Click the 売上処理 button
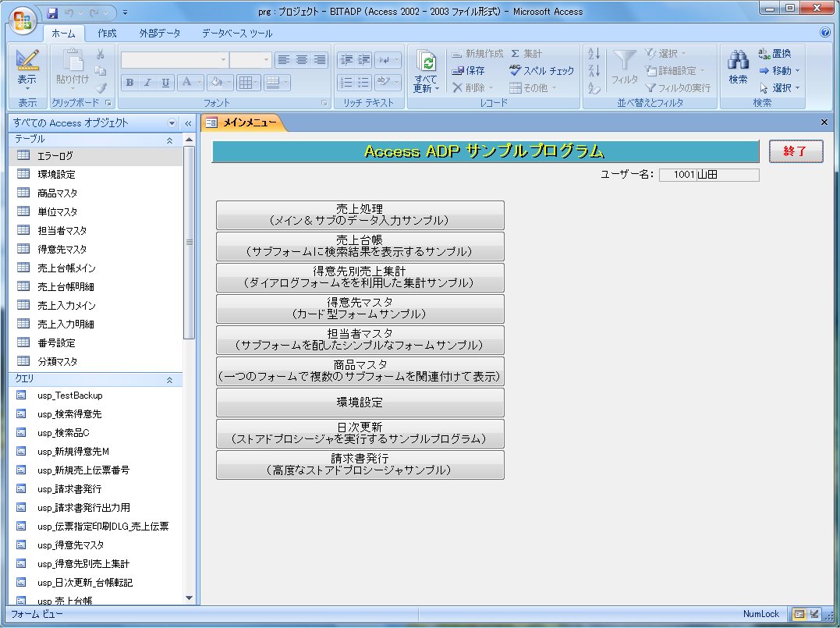The width and height of the screenshot is (840, 628). [360, 215]
